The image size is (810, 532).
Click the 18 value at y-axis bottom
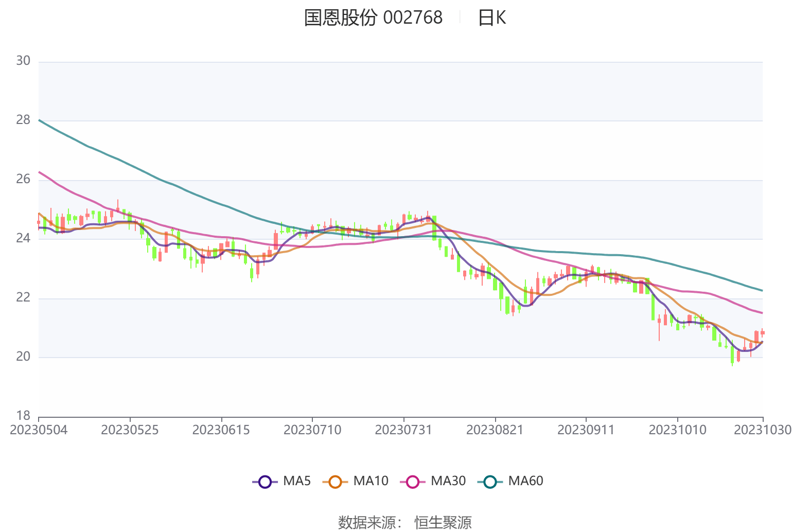[x=23, y=415]
